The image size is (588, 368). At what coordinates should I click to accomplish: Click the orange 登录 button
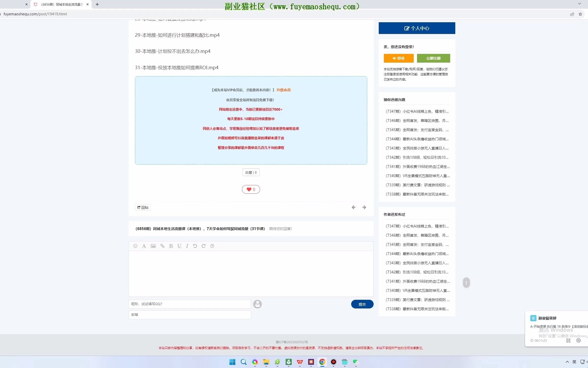[x=399, y=58]
